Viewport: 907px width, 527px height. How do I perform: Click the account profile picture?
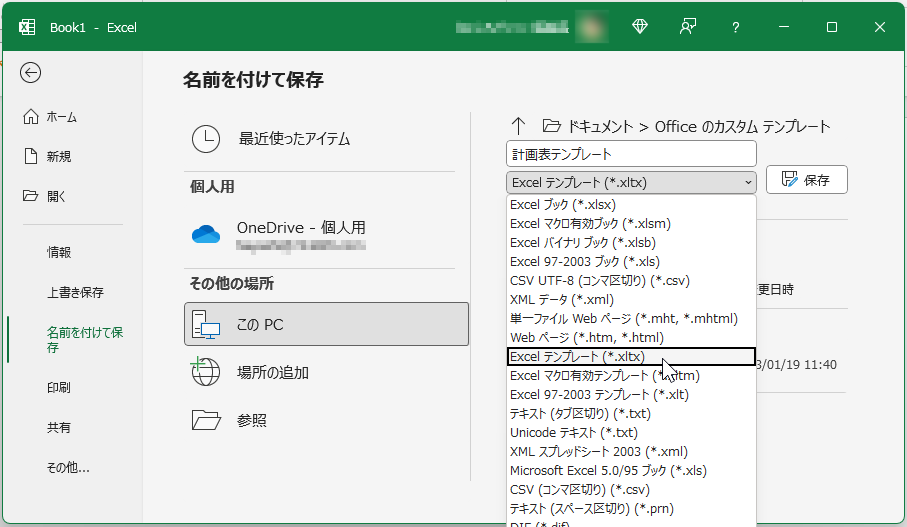pyautogui.click(x=591, y=27)
